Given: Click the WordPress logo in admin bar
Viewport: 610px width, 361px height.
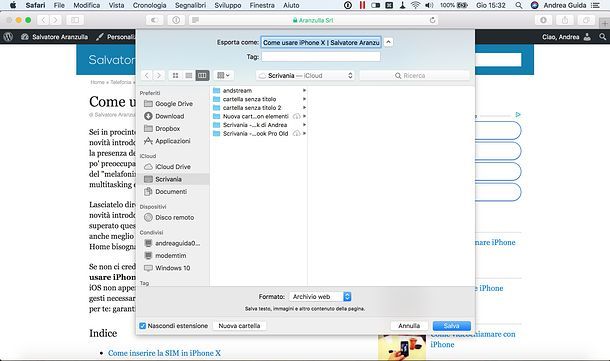Looking at the screenshot, I should (8, 37).
